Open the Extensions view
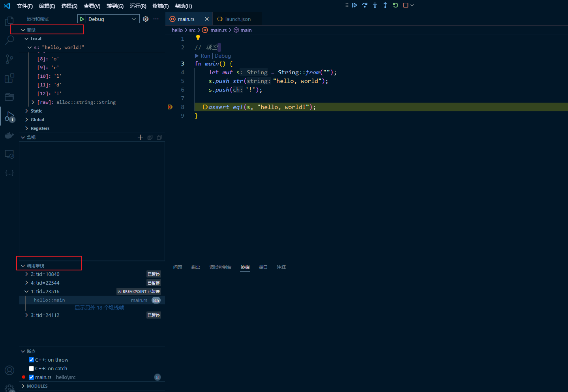 pyautogui.click(x=9, y=78)
